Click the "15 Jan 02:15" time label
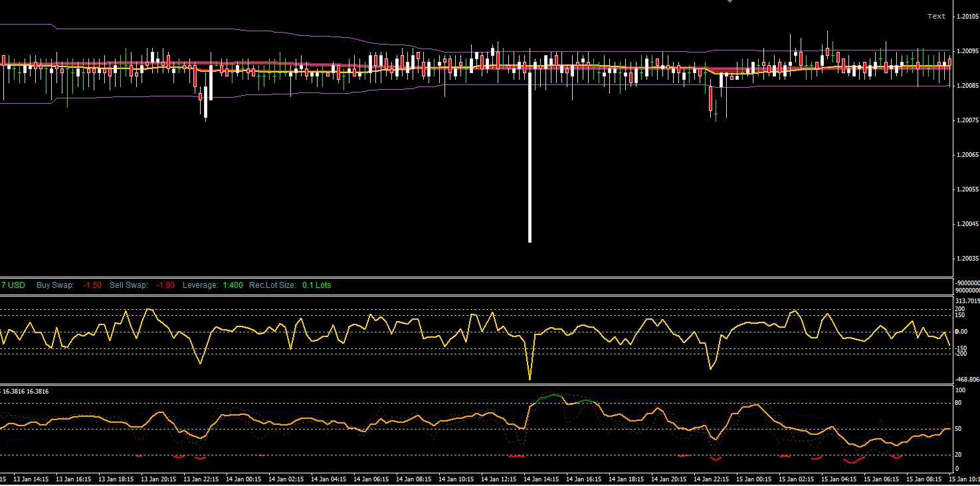 point(797,479)
